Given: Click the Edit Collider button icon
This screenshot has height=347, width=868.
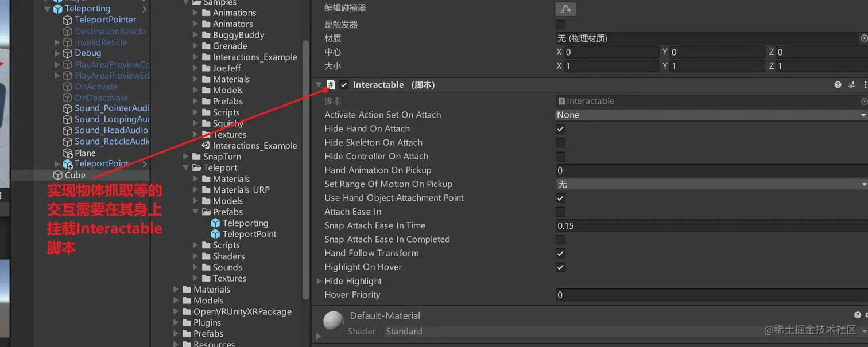Looking at the screenshot, I should tap(565, 9).
